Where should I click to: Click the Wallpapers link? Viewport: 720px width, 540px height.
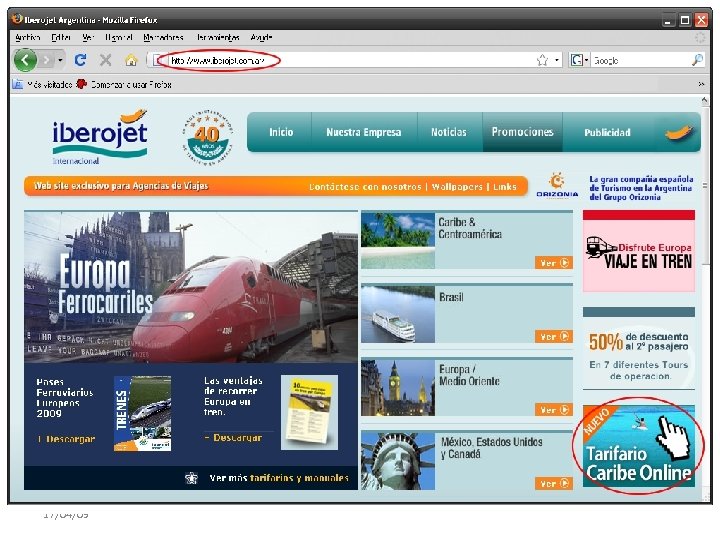point(457,186)
